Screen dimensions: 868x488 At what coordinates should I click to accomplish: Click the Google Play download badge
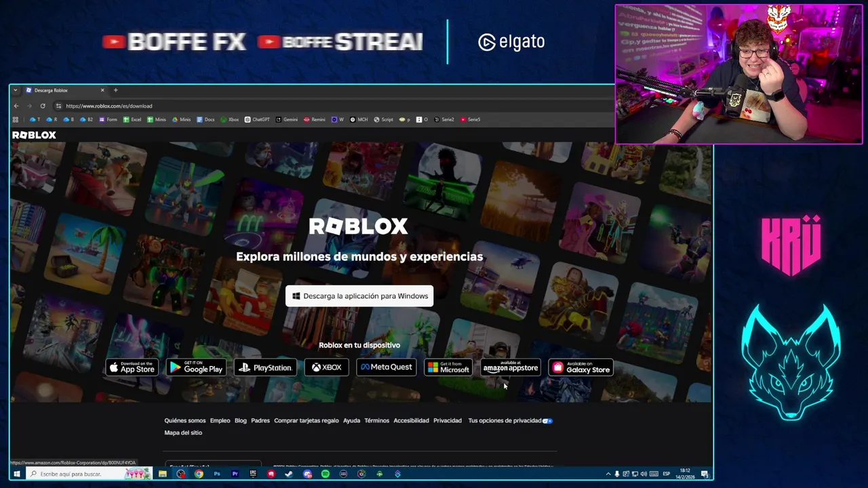[196, 367]
